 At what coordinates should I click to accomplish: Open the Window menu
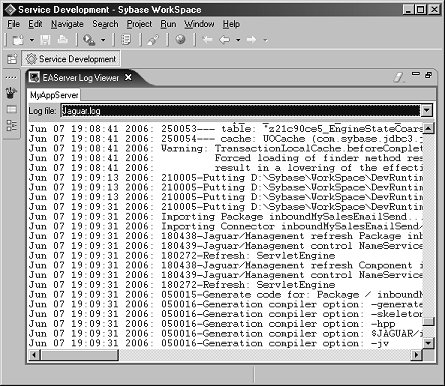click(199, 24)
